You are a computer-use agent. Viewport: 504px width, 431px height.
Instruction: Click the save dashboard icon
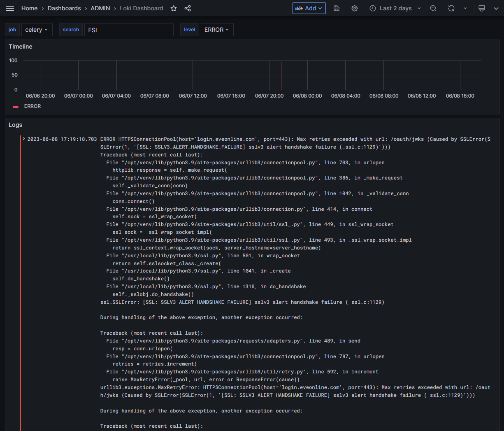(x=337, y=8)
